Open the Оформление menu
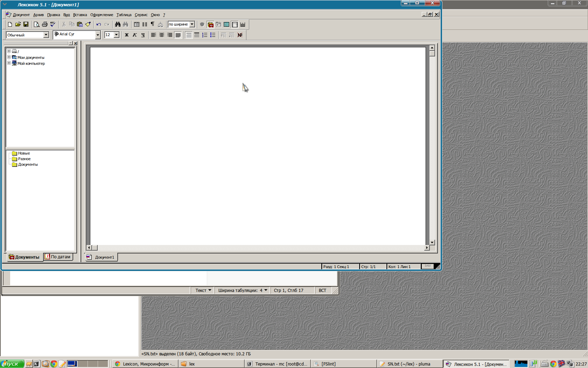The image size is (588, 368). pyautogui.click(x=101, y=15)
